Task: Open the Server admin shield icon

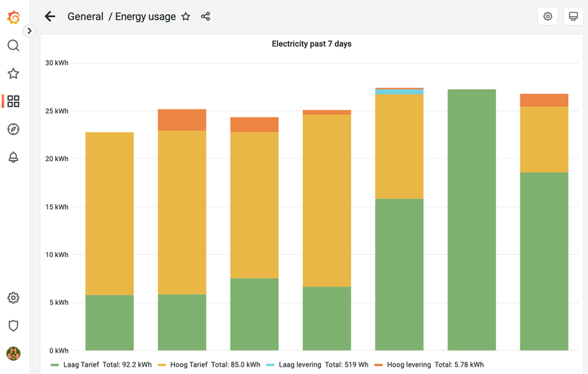Action: [x=13, y=326]
